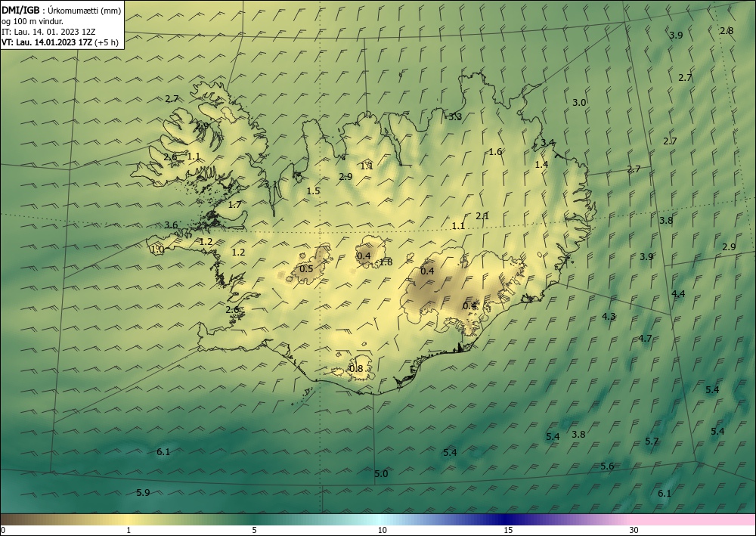This screenshot has width=756, height=536.
Task: Select the 3.3 value on the north coast
Action: click(x=454, y=117)
